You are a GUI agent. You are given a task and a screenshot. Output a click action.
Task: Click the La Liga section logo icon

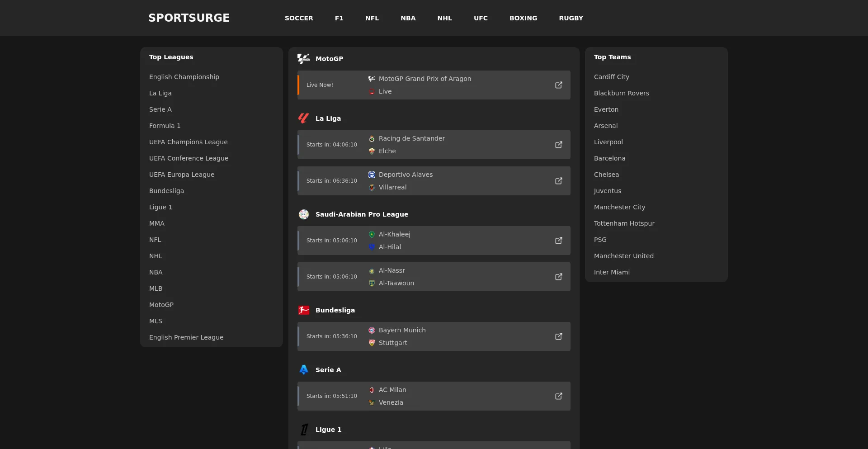point(304,118)
